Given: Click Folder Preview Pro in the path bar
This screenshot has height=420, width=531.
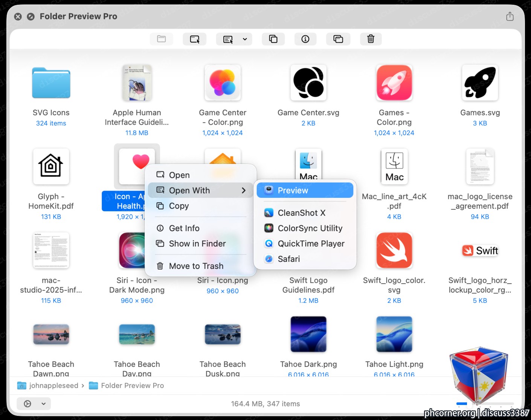Looking at the screenshot, I should pos(127,386).
